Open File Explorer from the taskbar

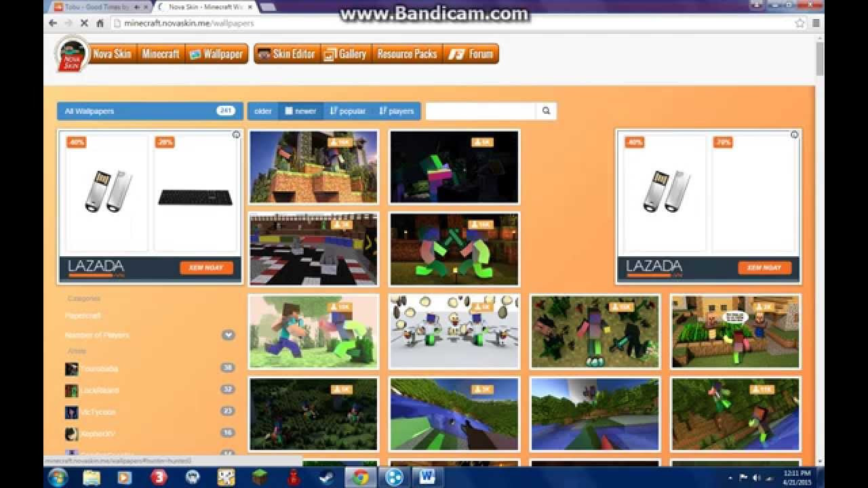pos(91,477)
